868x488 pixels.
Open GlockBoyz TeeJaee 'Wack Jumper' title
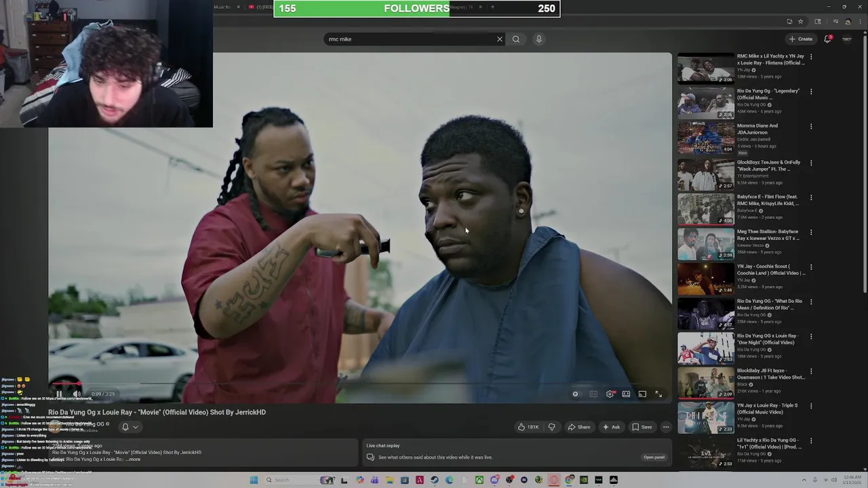[769, 165]
